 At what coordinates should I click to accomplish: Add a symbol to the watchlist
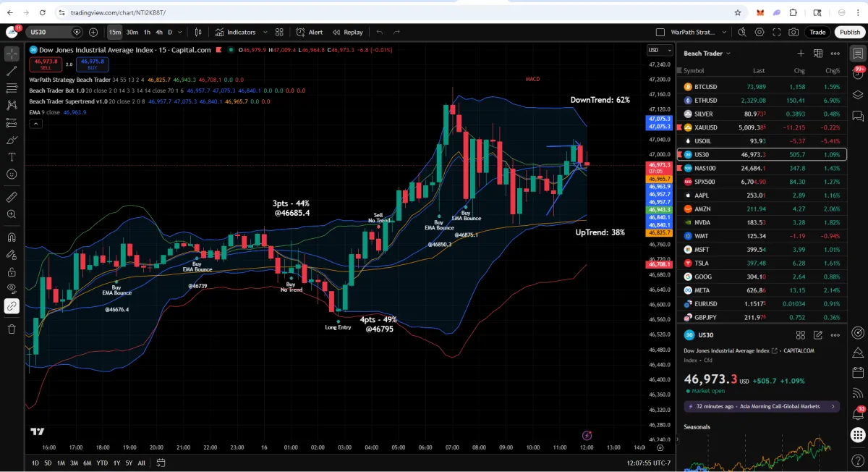801,54
